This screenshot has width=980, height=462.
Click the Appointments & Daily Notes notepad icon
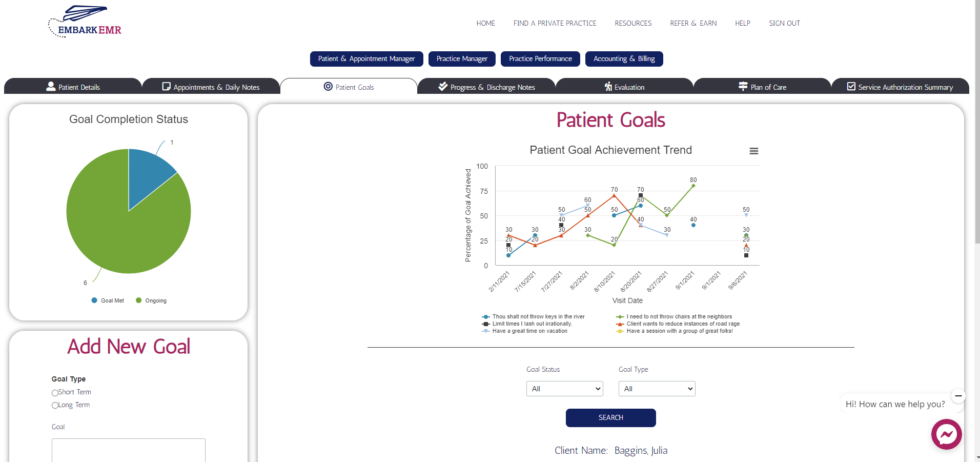click(x=166, y=87)
